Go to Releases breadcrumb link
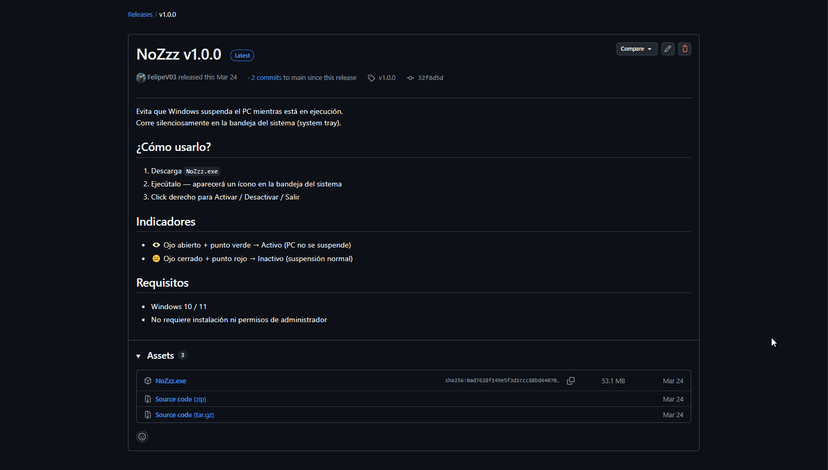Image resolution: width=828 pixels, height=470 pixels. click(140, 14)
